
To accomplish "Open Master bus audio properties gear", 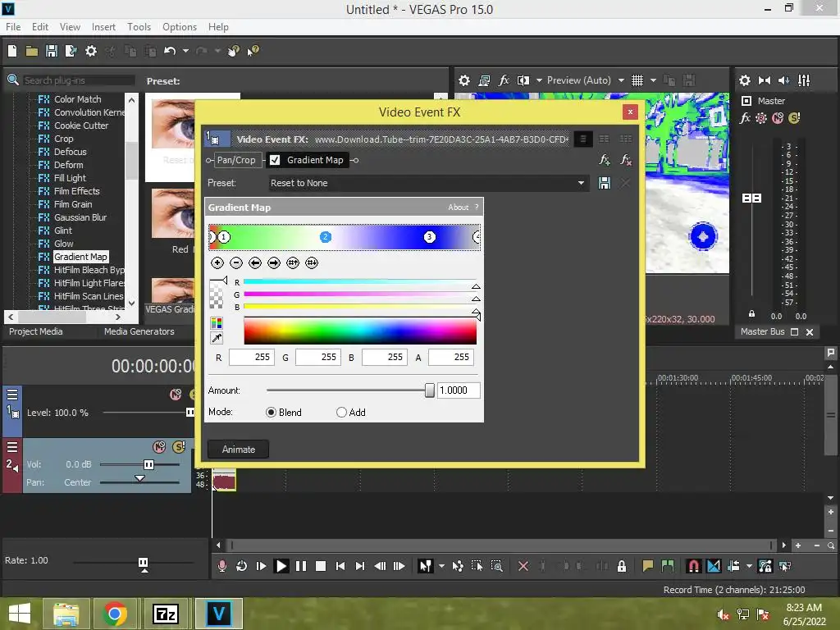I will (745, 80).
